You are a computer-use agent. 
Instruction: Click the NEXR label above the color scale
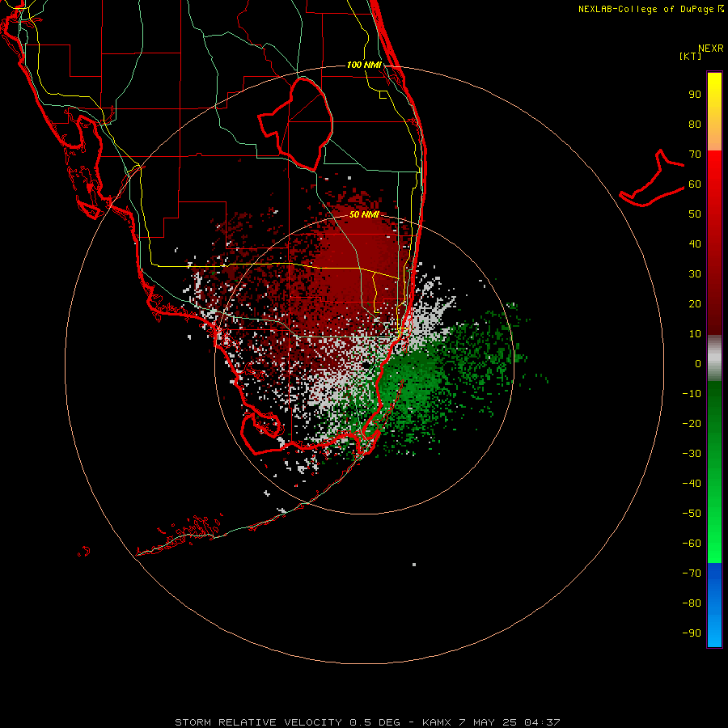pos(710,49)
